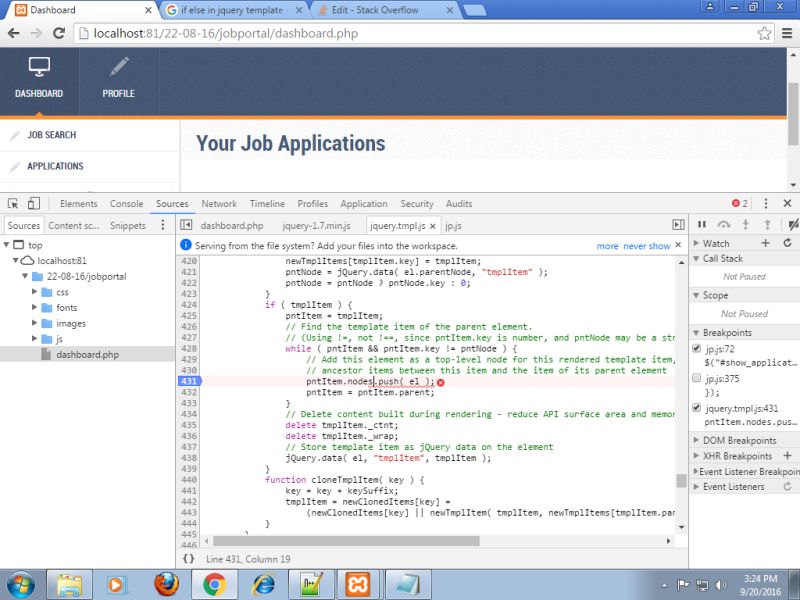Disable the jquery.tmpl.js:431 breakpoint checkbox
This screenshot has height=600, width=800.
click(x=696, y=408)
